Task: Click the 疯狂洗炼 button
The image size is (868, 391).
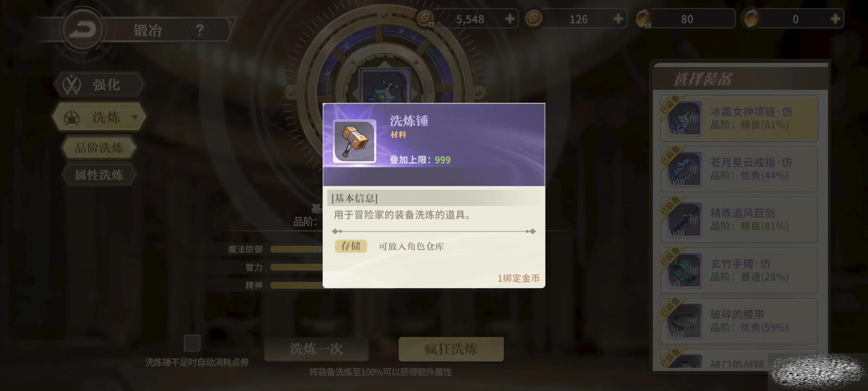Action: tap(451, 349)
